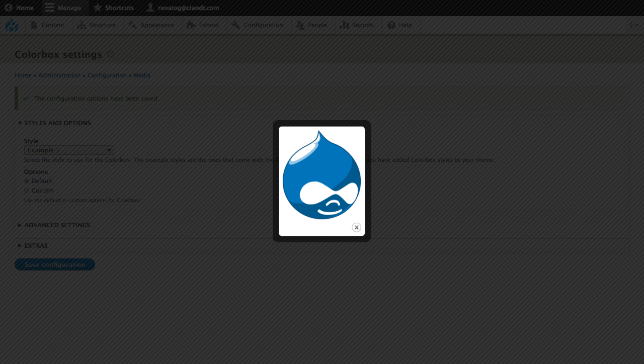Click the Drupal droplet home icon
Viewport: 644px width, 364px height.
point(12,25)
